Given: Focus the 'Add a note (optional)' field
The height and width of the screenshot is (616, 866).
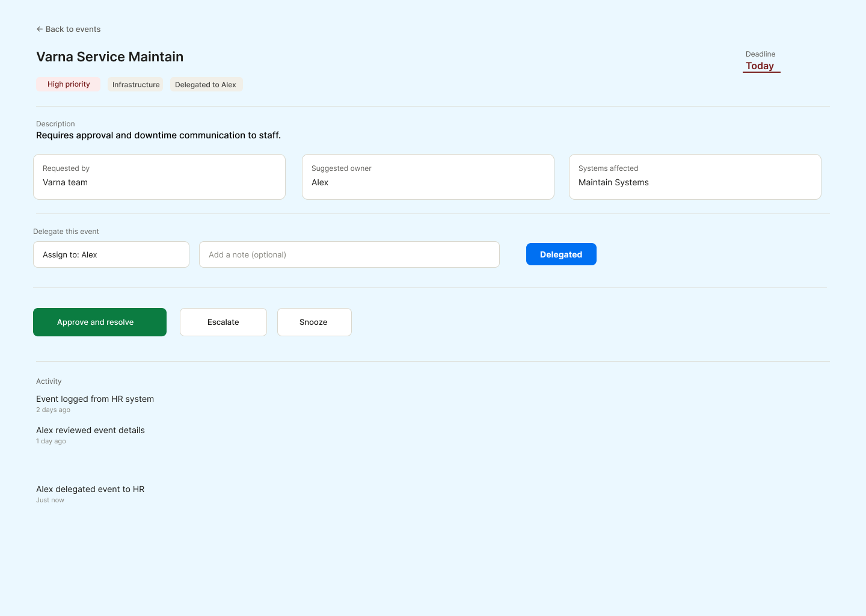Looking at the screenshot, I should pyautogui.click(x=349, y=254).
